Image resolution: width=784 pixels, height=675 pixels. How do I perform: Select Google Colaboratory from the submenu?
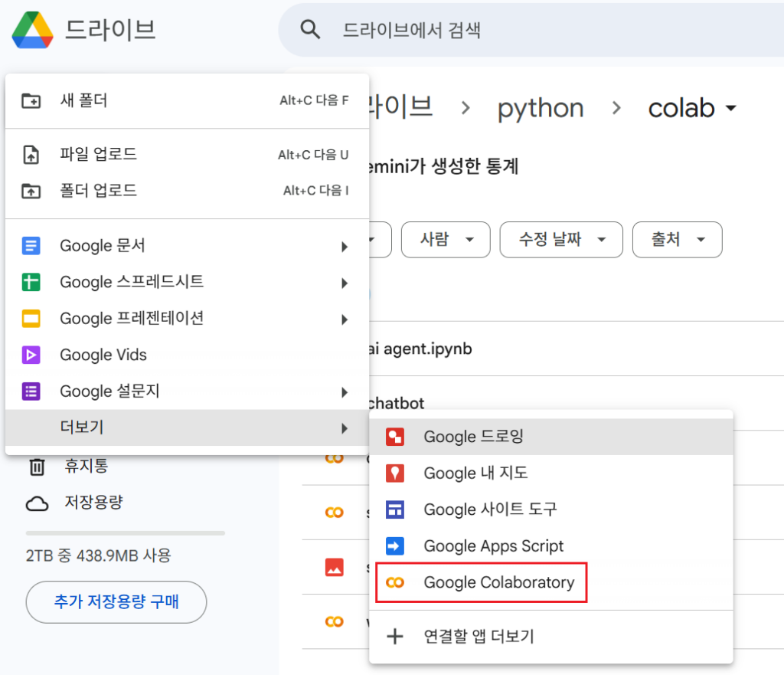coord(498,582)
